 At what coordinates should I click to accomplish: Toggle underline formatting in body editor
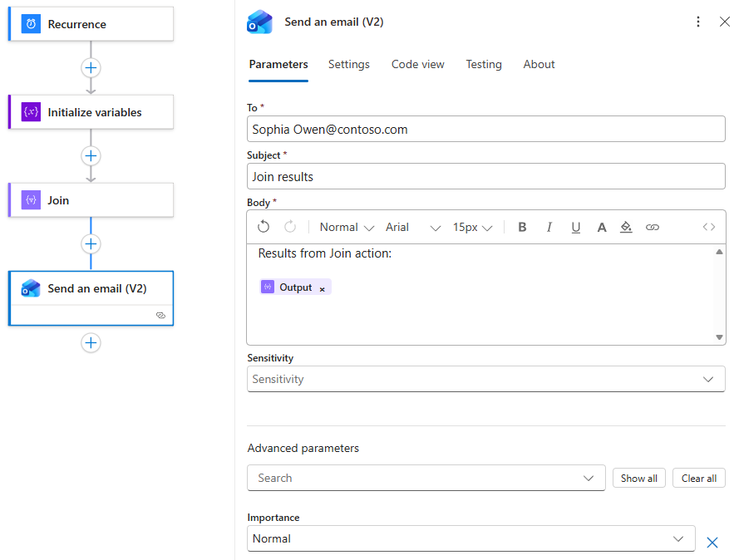click(576, 228)
